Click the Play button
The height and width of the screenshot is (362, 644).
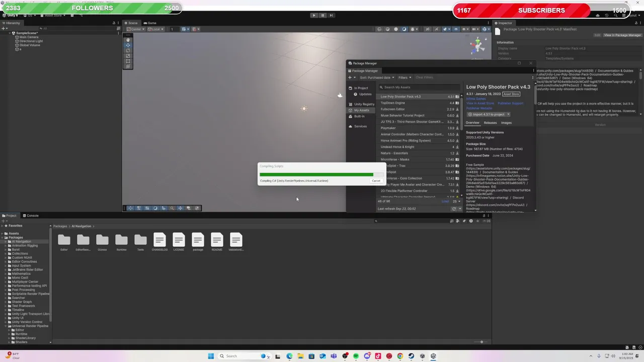[314, 15]
